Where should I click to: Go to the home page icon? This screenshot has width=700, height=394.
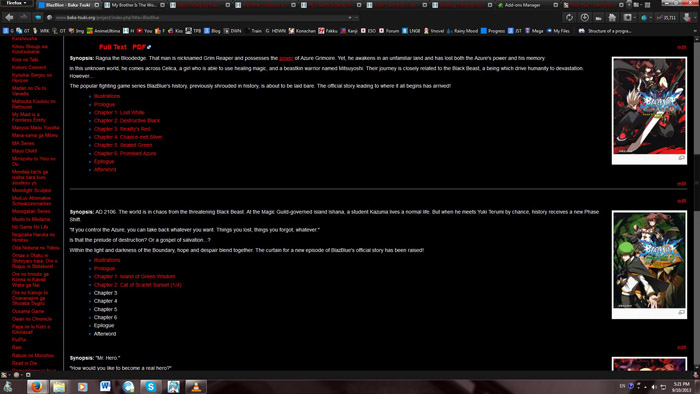click(612, 17)
